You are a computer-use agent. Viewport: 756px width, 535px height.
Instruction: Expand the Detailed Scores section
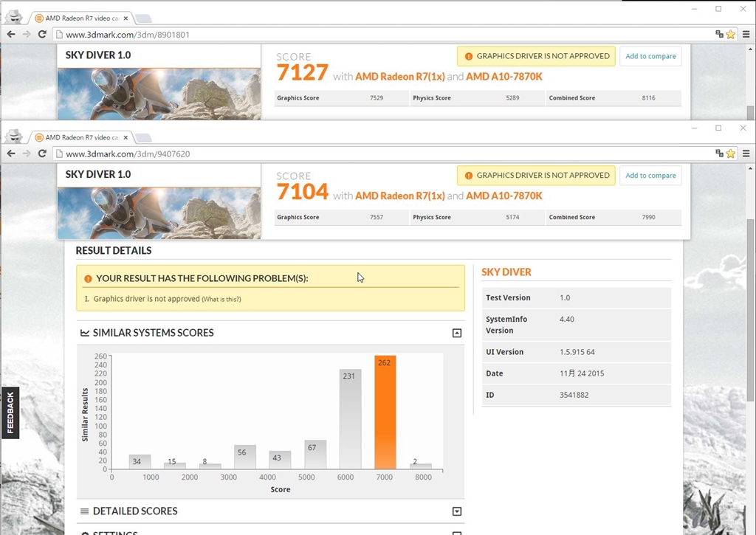point(456,511)
